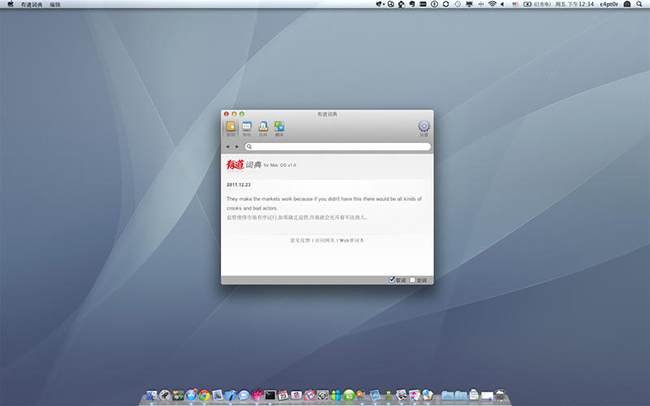
Task: Open the 例句 example sentences tool
Action: click(247, 127)
